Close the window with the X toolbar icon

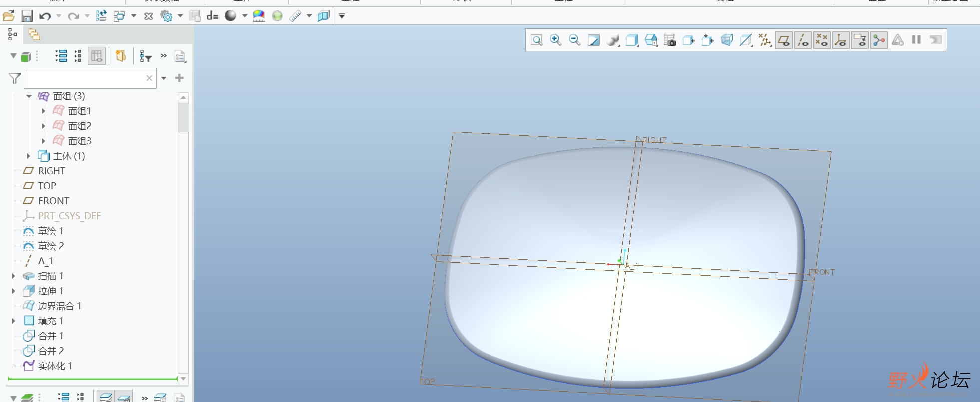tap(148, 16)
